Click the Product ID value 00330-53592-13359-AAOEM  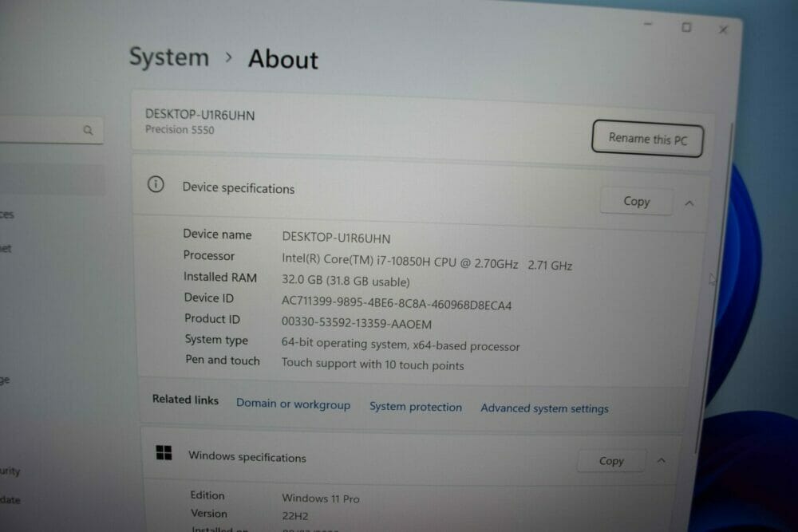pos(356,322)
